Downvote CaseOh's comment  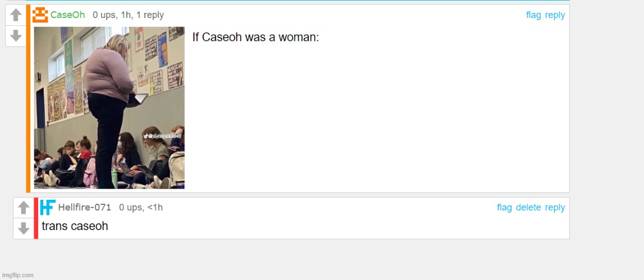pos(16,36)
